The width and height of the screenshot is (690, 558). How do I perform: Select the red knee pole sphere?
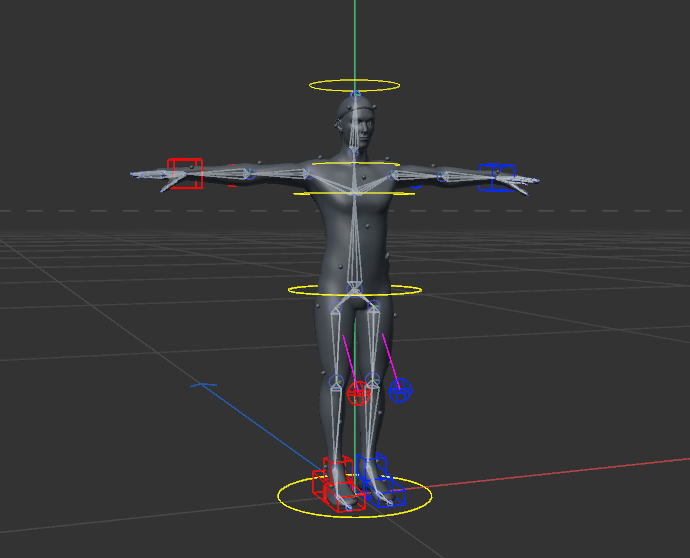(x=359, y=393)
